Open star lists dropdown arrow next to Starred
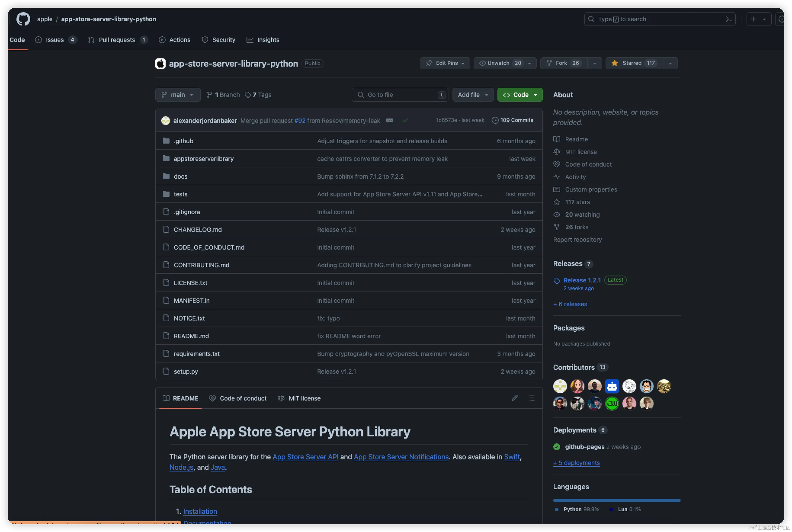 pyautogui.click(x=670, y=63)
